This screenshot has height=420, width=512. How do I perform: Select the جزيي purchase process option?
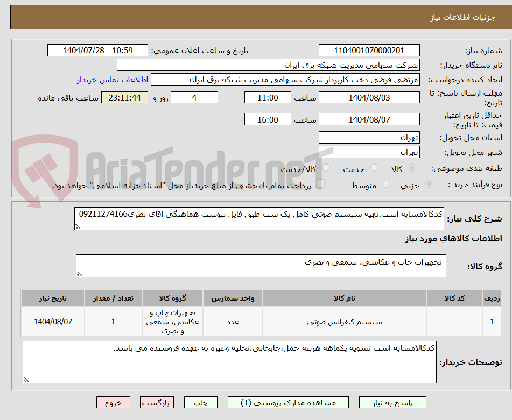(428, 183)
